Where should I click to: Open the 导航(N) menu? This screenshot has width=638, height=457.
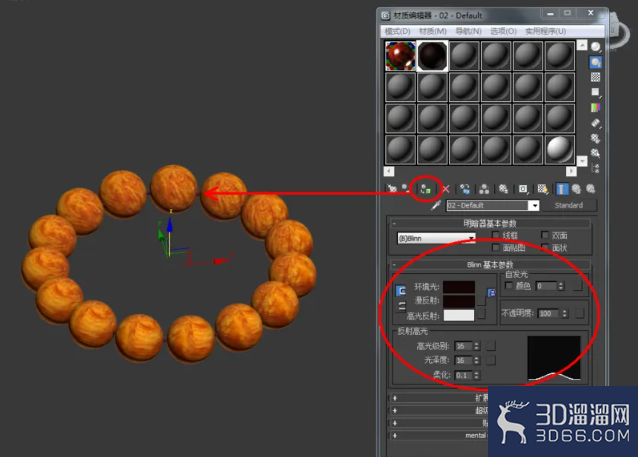(468, 31)
